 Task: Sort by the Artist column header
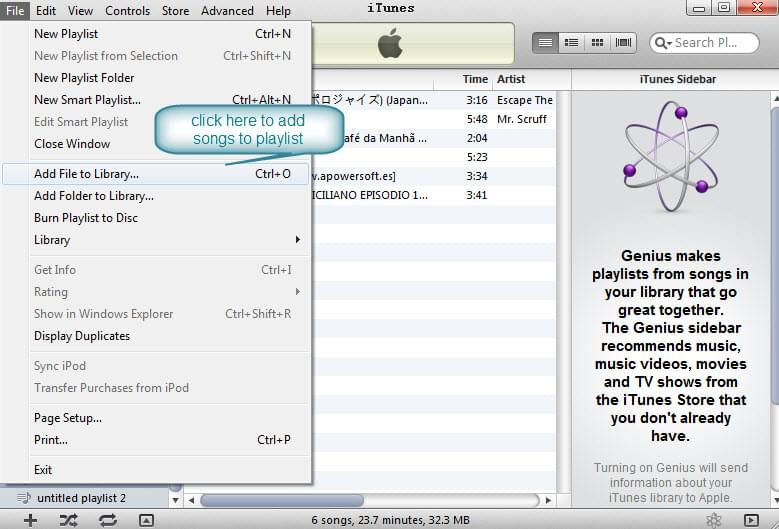(x=525, y=79)
